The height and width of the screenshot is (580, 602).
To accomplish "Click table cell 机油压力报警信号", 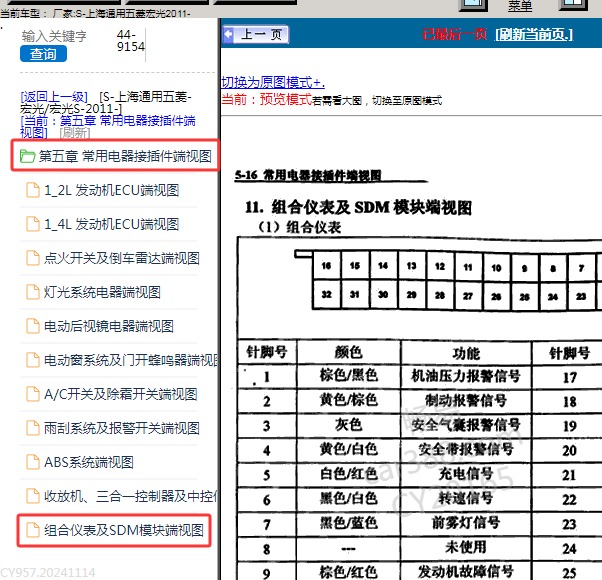I will 466,376.
